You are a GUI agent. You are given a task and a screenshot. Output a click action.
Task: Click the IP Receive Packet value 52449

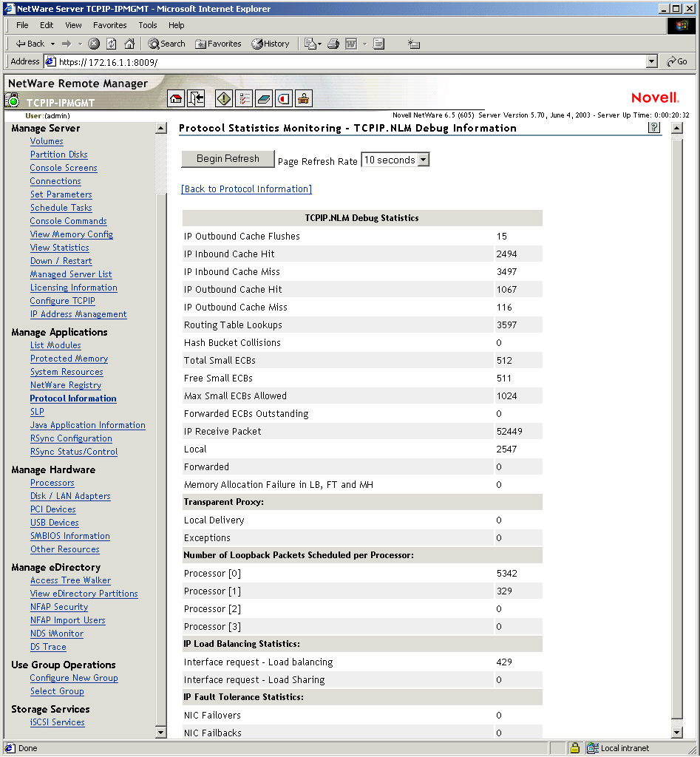[x=509, y=432]
